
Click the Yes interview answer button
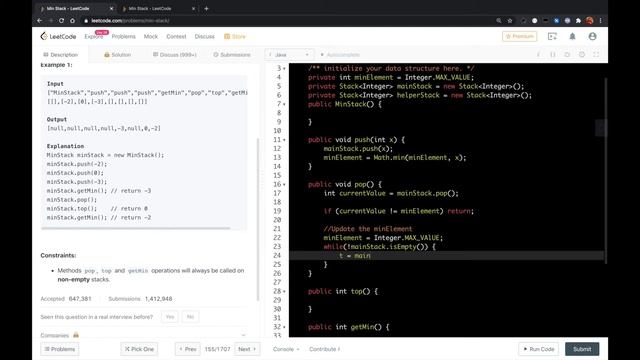point(170,317)
